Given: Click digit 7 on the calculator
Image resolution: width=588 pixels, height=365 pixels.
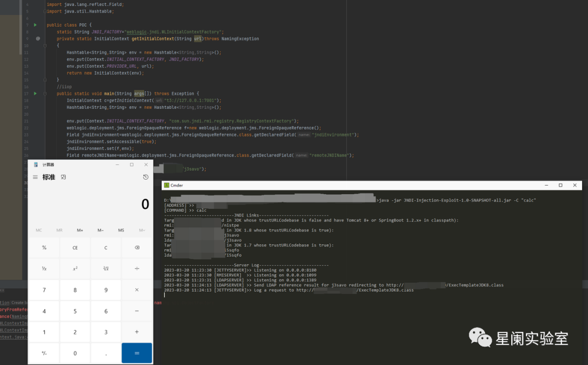Looking at the screenshot, I should click(x=44, y=290).
